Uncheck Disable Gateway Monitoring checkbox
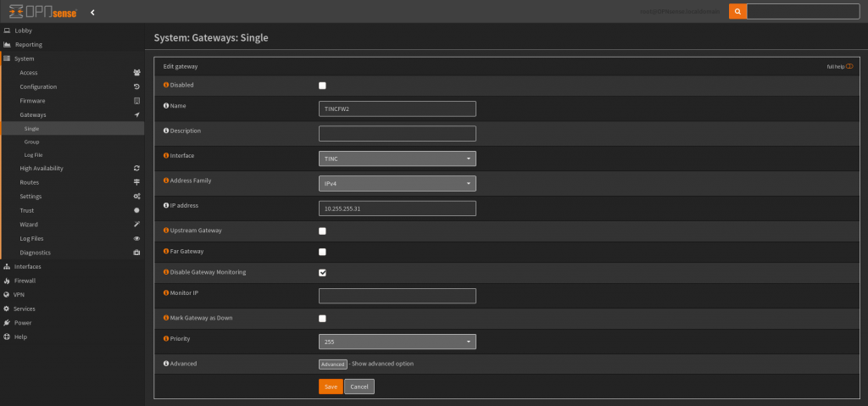This screenshot has height=406, width=868. point(322,272)
